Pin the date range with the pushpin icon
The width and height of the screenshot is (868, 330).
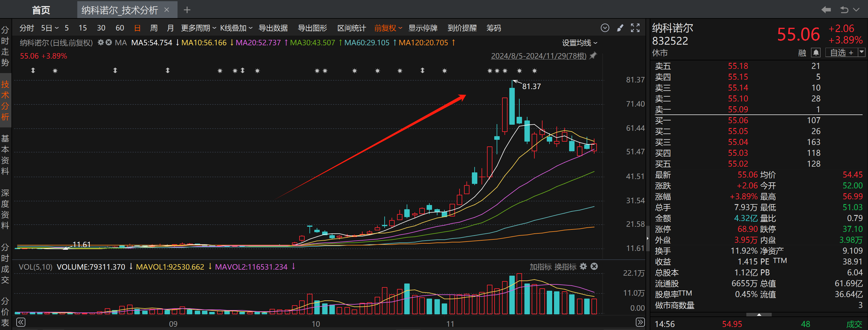(x=593, y=56)
